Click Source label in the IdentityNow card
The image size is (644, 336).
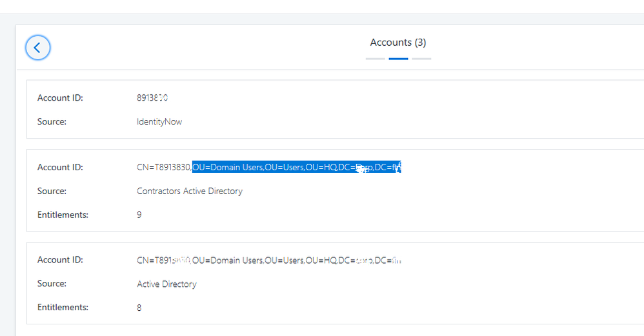(x=52, y=121)
